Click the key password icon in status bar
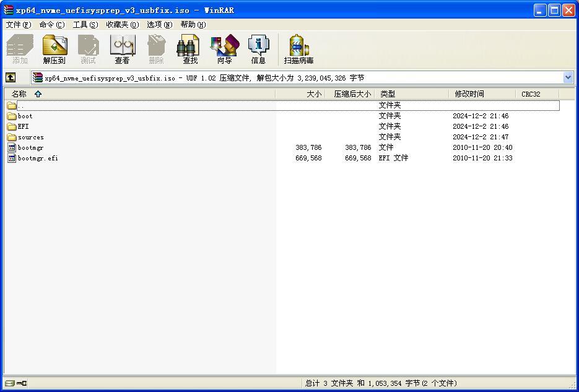 22,383
